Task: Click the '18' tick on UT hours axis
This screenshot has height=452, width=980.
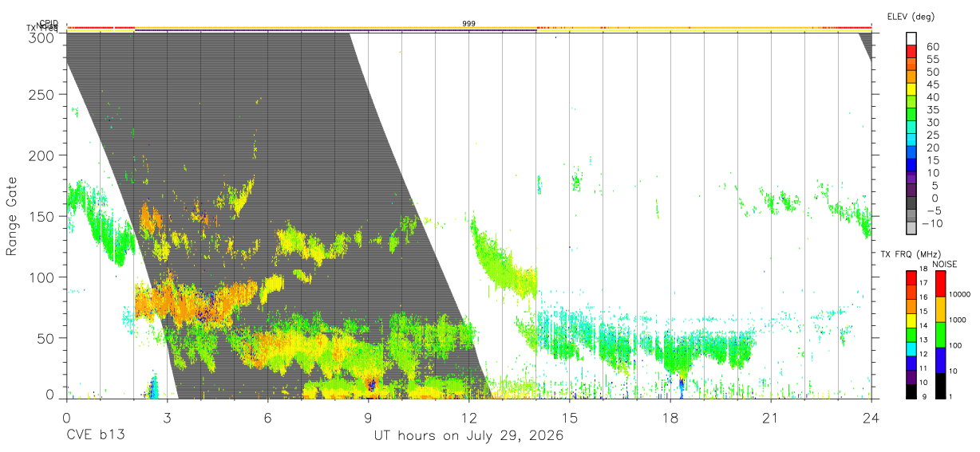Action: coord(670,418)
